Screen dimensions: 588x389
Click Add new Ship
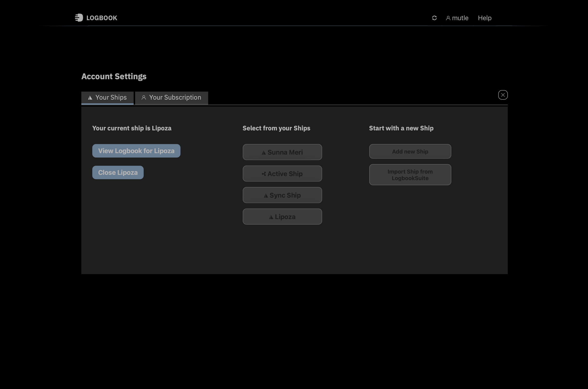410,151
